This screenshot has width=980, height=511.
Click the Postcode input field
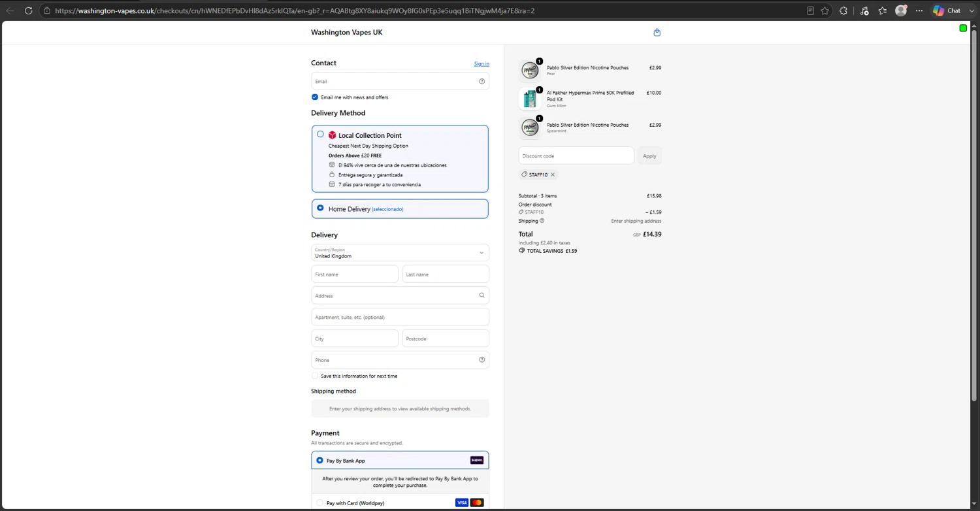point(446,338)
